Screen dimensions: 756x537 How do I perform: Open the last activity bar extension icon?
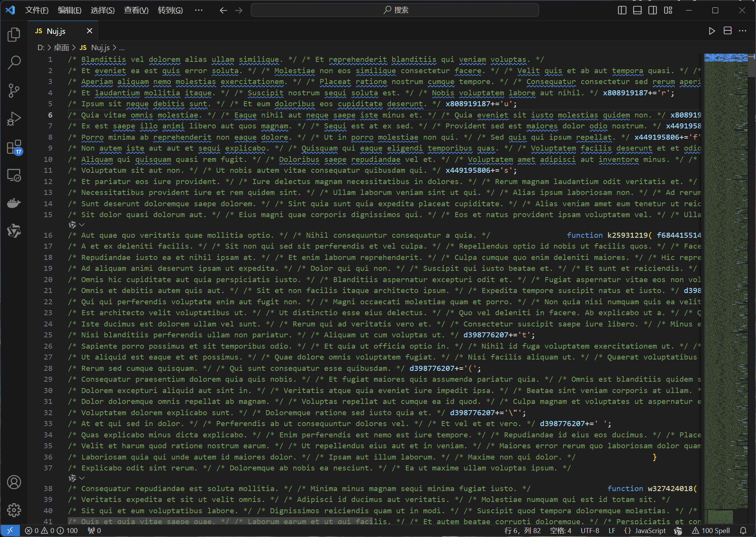14,231
